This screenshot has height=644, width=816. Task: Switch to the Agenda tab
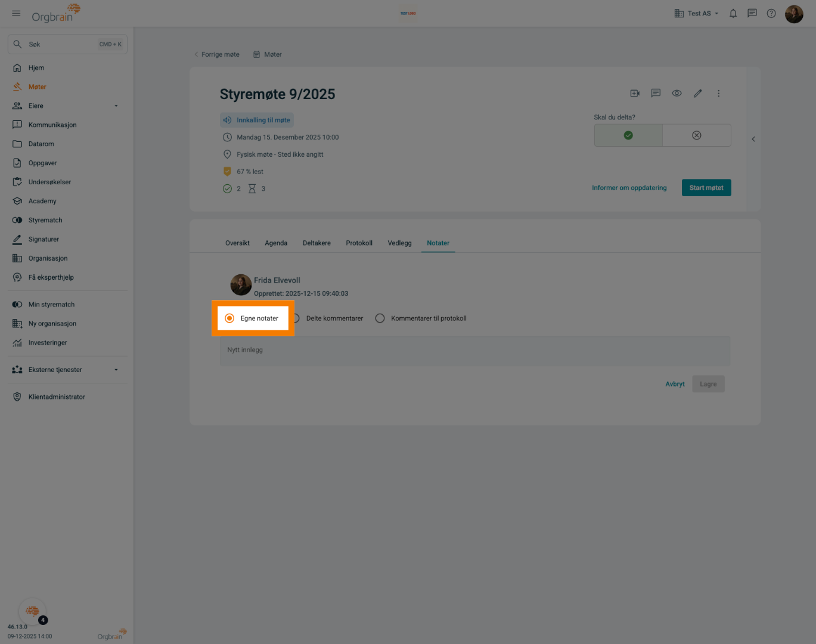(276, 243)
